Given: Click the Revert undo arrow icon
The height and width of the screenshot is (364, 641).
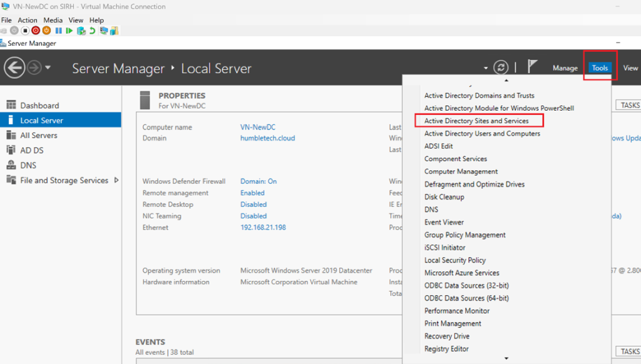Looking at the screenshot, I should (x=93, y=31).
